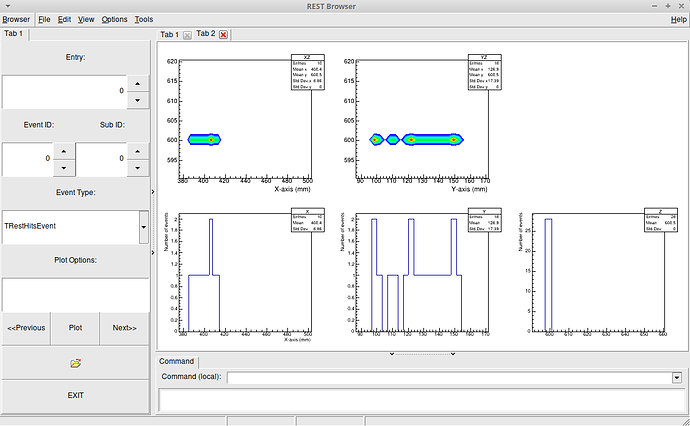Switch to canvas Tab 1

coord(169,35)
